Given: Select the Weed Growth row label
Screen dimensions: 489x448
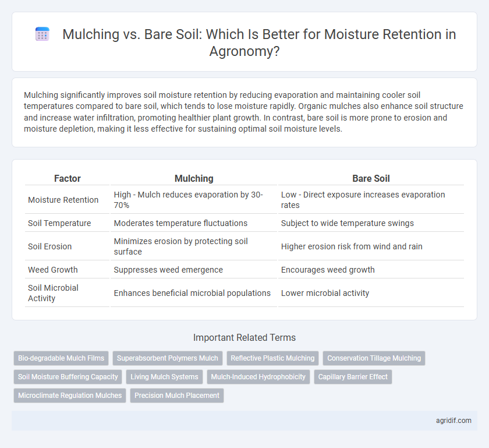Looking at the screenshot, I should [x=53, y=269].
